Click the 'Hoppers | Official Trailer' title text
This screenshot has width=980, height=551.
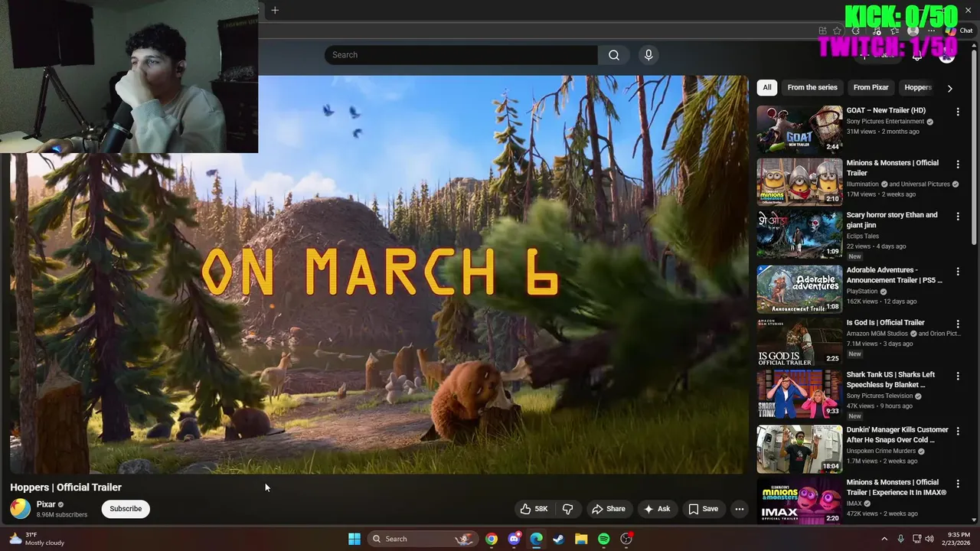(x=66, y=487)
